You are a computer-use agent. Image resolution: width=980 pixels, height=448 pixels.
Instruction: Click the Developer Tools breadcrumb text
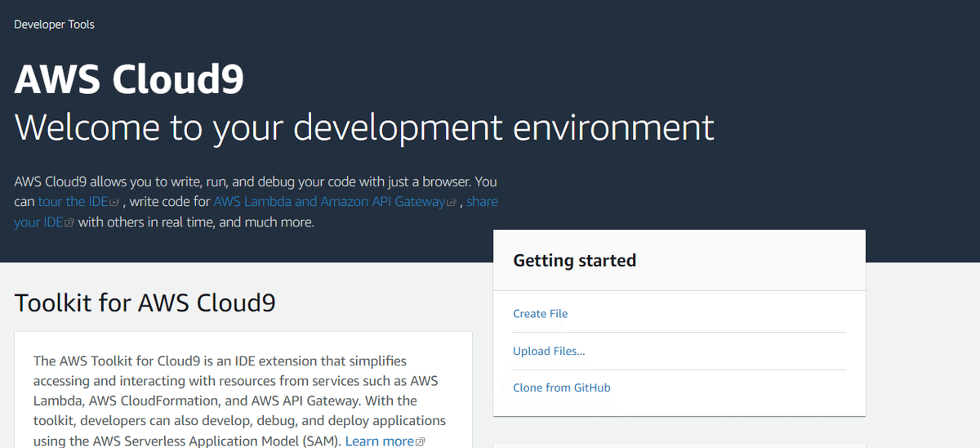[x=54, y=25]
